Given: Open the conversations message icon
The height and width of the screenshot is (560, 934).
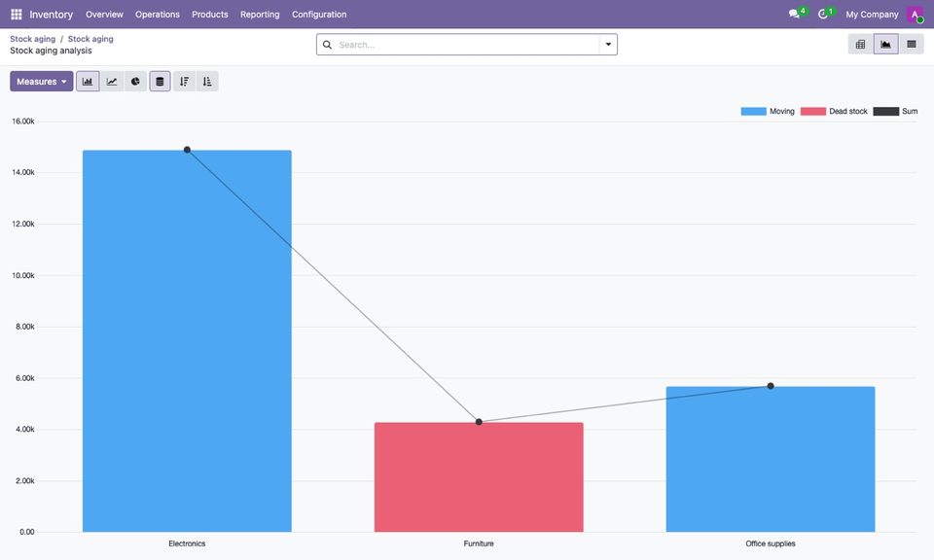Looking at the screenshot, I should [795, 14].
